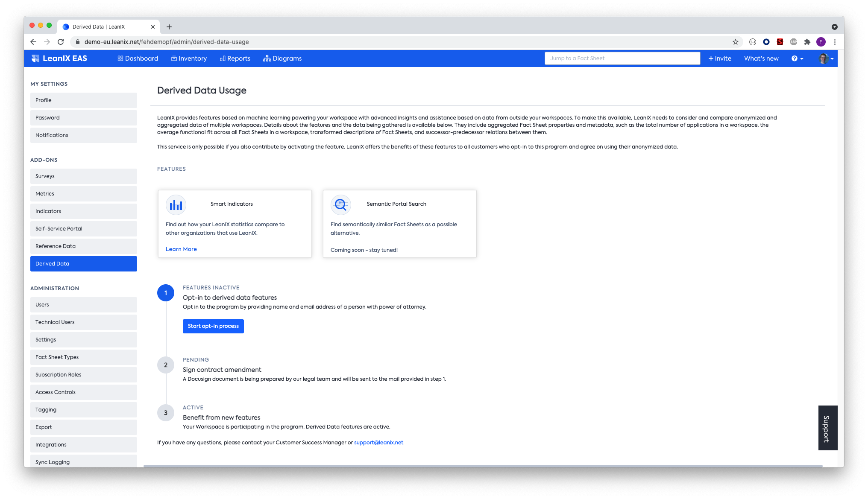Open Password settings
Image resolution: width=868 pixels, height=499 pixels.
click(84, 118)
